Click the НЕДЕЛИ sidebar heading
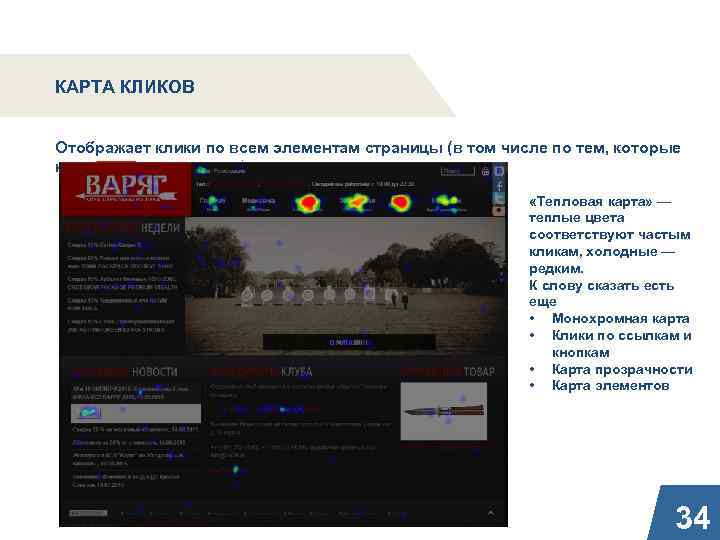720x540 pixels. (x=160, y=228)
